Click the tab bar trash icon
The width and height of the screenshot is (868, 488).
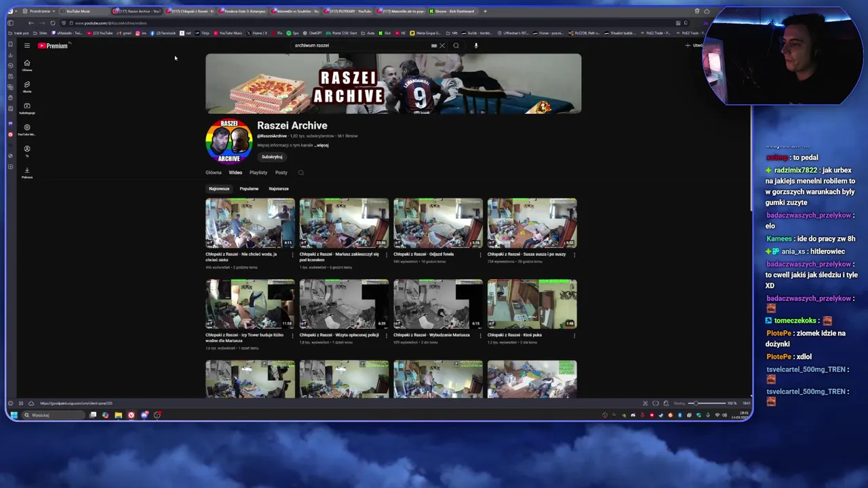pyautogui.click(x=697, y=11)
